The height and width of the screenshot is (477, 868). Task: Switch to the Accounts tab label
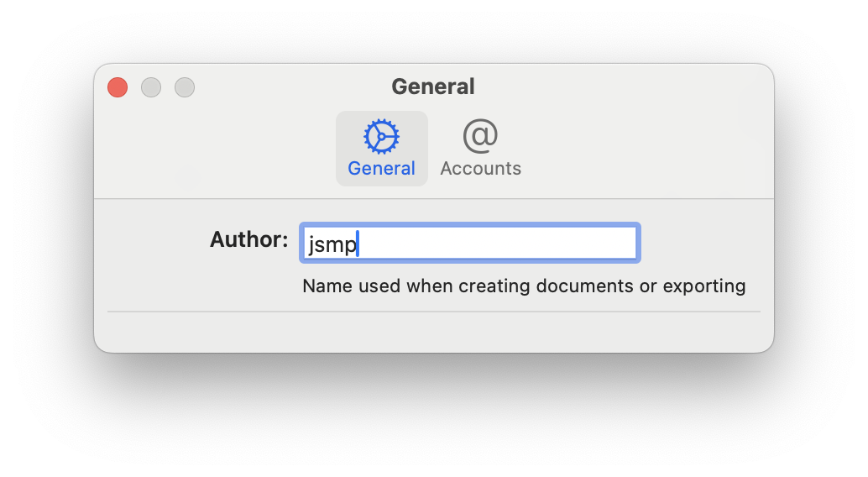(x=480, y=168)
